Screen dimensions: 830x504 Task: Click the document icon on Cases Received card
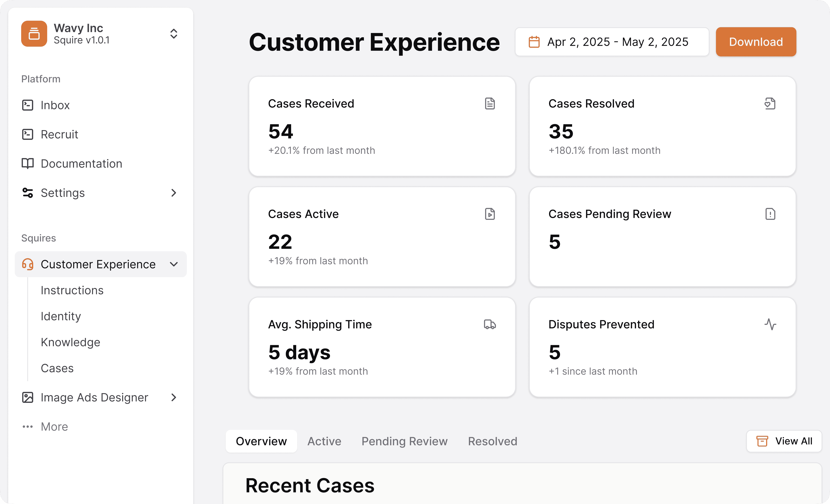pos(490,103)
